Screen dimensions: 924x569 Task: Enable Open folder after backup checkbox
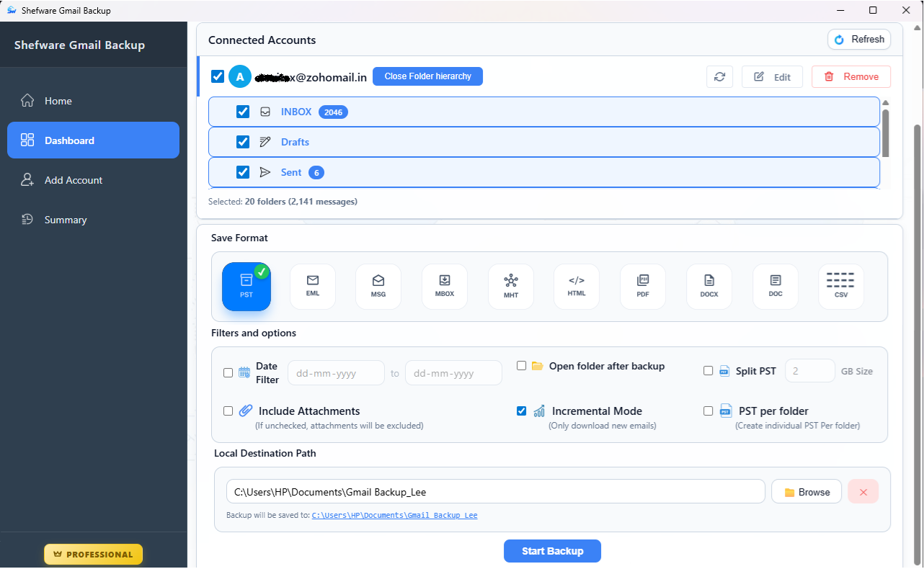[x=521, y=366]
